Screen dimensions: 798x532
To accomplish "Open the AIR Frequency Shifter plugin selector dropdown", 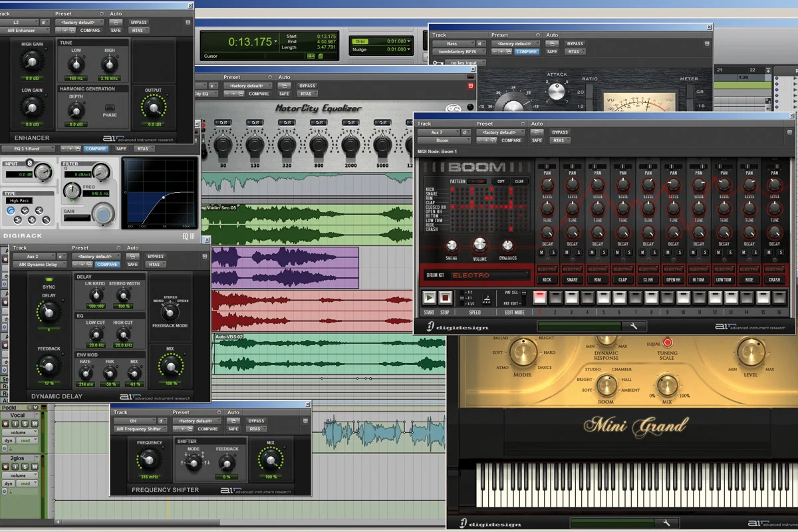I will tap(141, 429).
